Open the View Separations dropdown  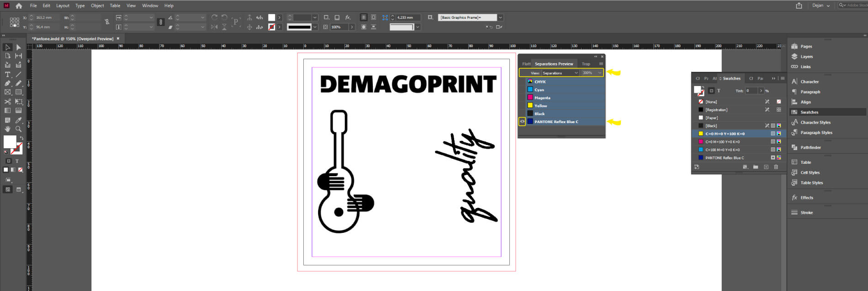point(560,73)
